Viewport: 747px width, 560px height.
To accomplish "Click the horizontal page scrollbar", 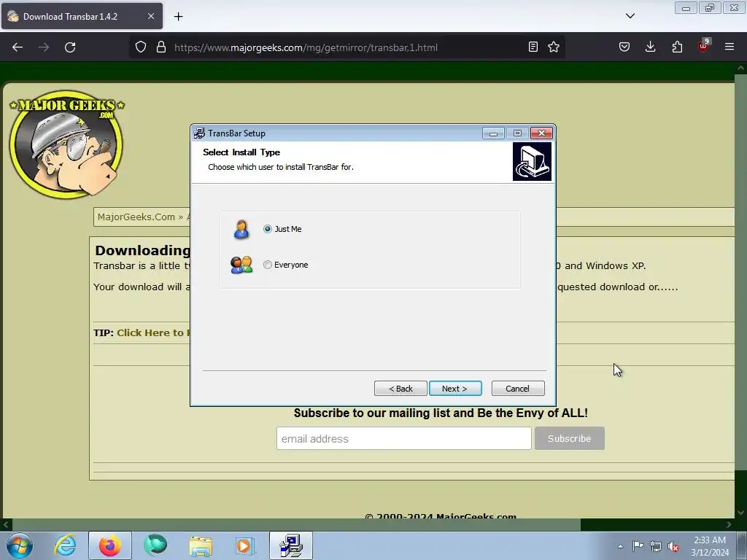I will (x=296, y=525).
